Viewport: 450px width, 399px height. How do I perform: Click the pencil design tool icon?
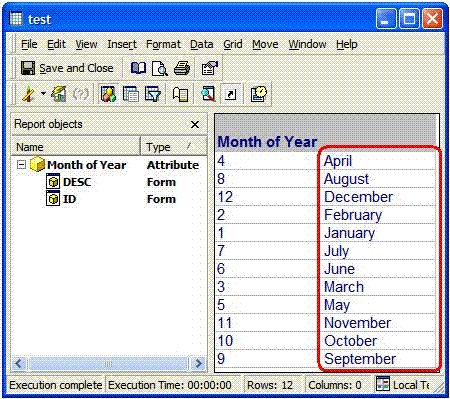[x=28, y=94]
